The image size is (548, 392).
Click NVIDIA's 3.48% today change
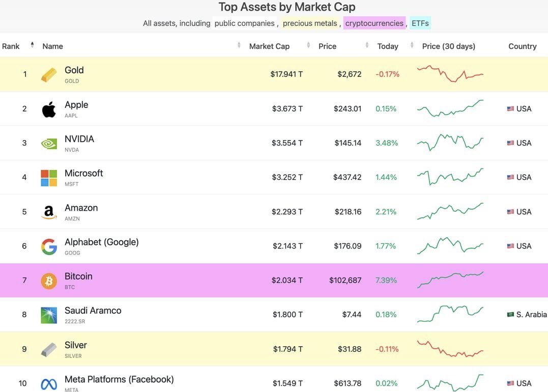[387, 143]
